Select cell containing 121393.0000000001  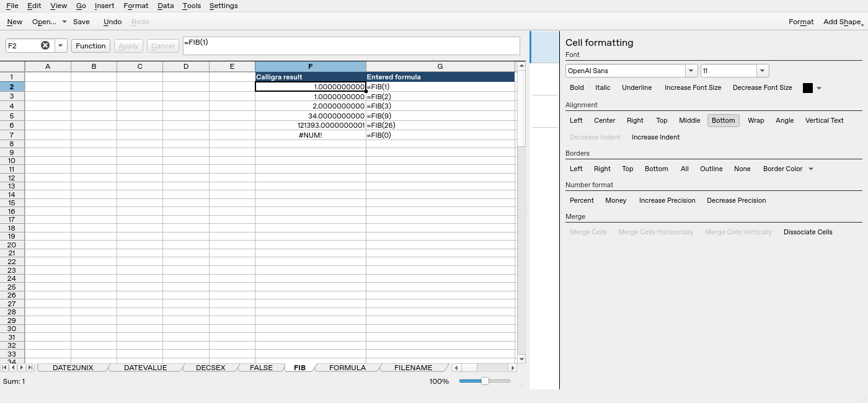tap(311, 125)
